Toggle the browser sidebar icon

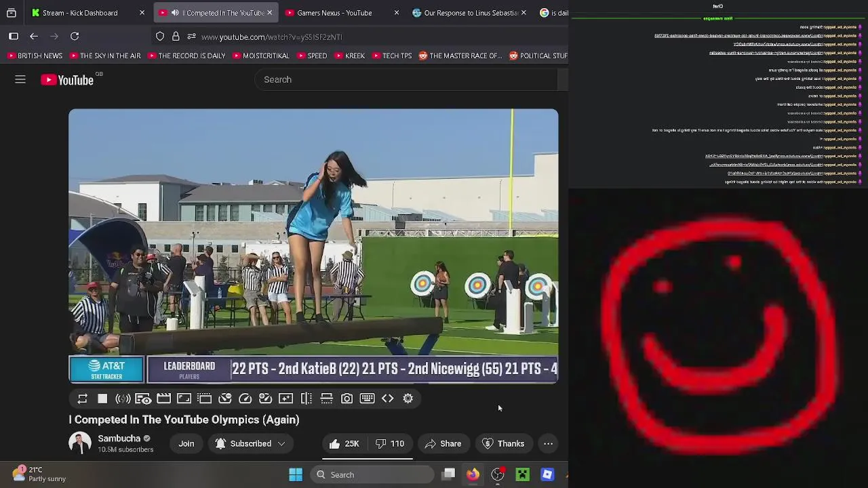point(14,37)
